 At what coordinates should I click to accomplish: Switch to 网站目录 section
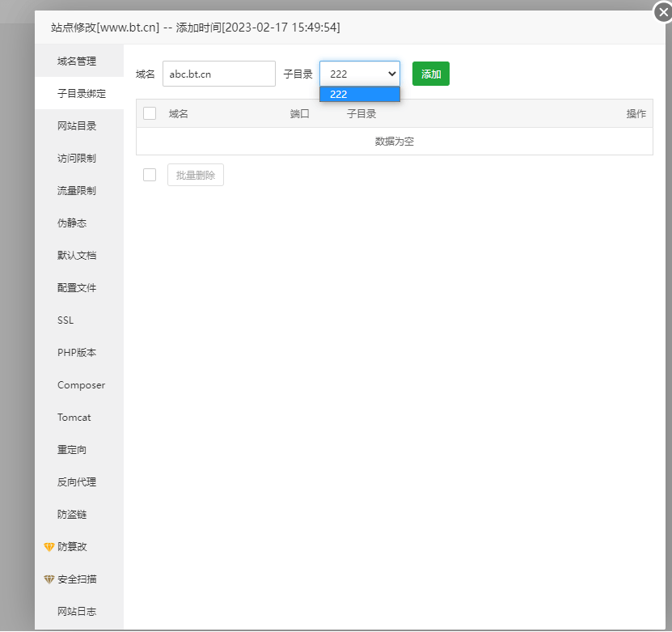coord(77,126)
